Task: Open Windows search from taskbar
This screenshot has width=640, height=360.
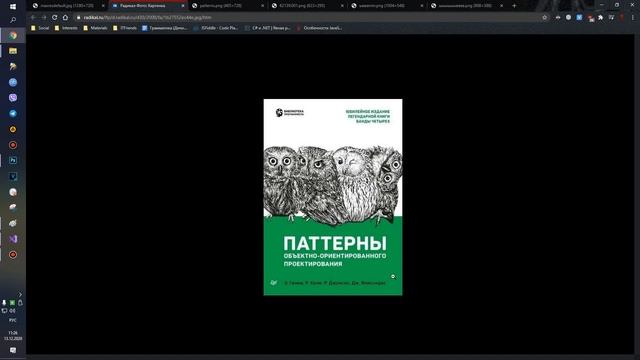Action: point(13,20)
